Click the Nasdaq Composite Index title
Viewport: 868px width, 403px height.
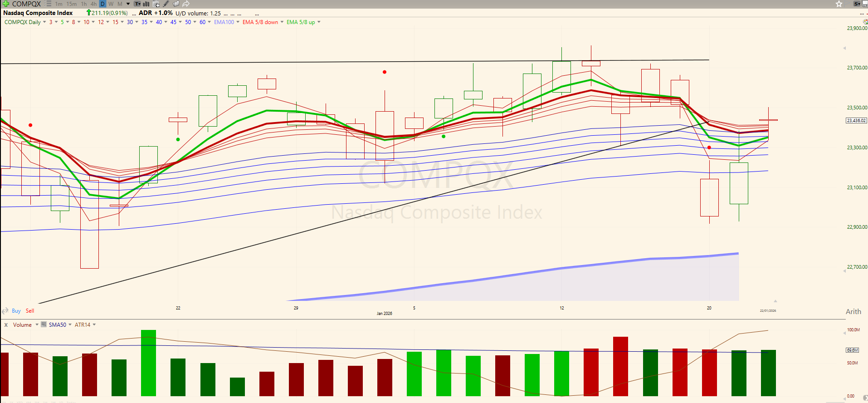[x=38, y=13]
